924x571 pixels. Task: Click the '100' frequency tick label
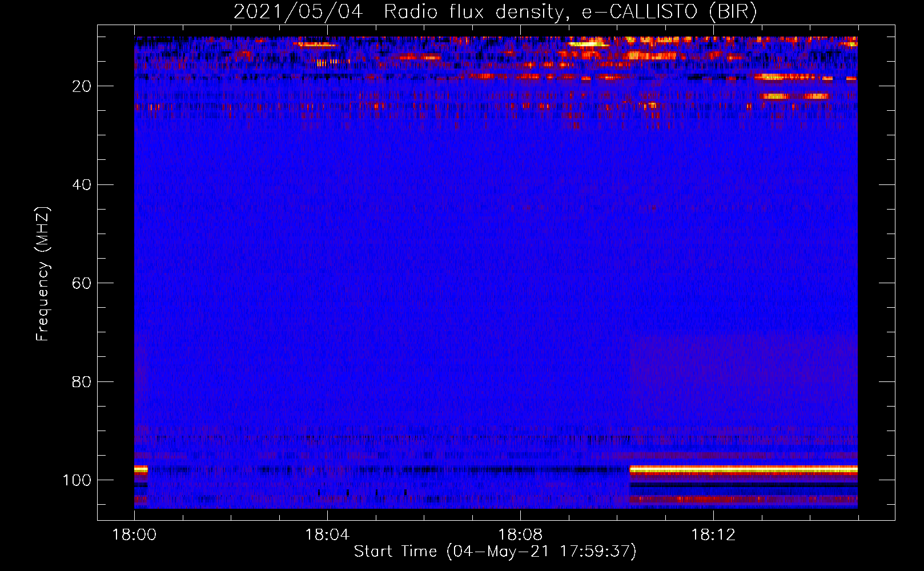click(77, 480)
